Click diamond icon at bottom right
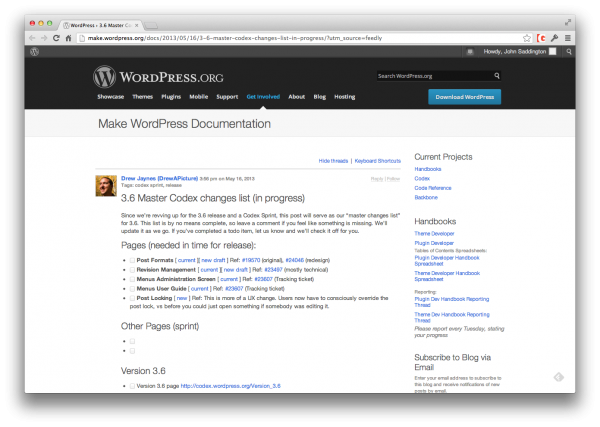The height and width of the screenshot is (427, 600). point(559,377)
